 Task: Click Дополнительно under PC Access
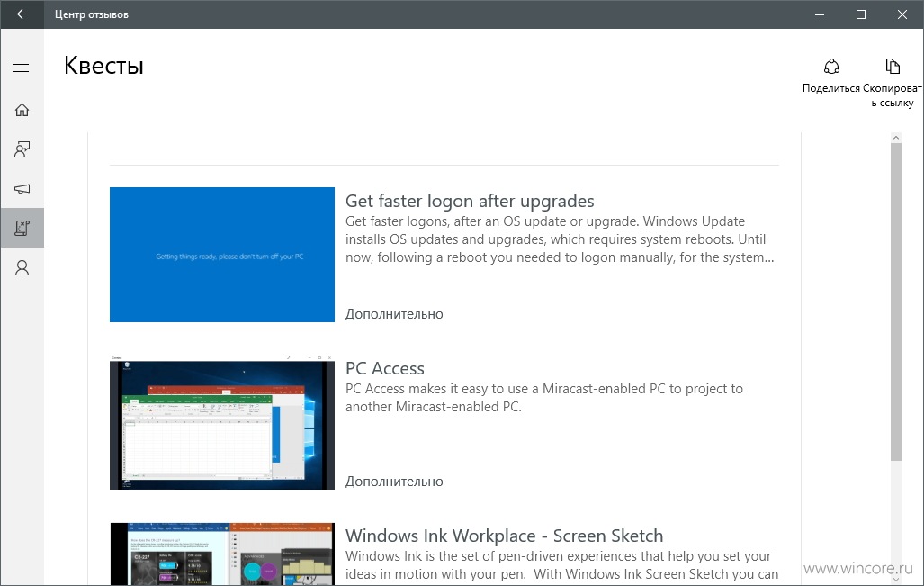394,482
